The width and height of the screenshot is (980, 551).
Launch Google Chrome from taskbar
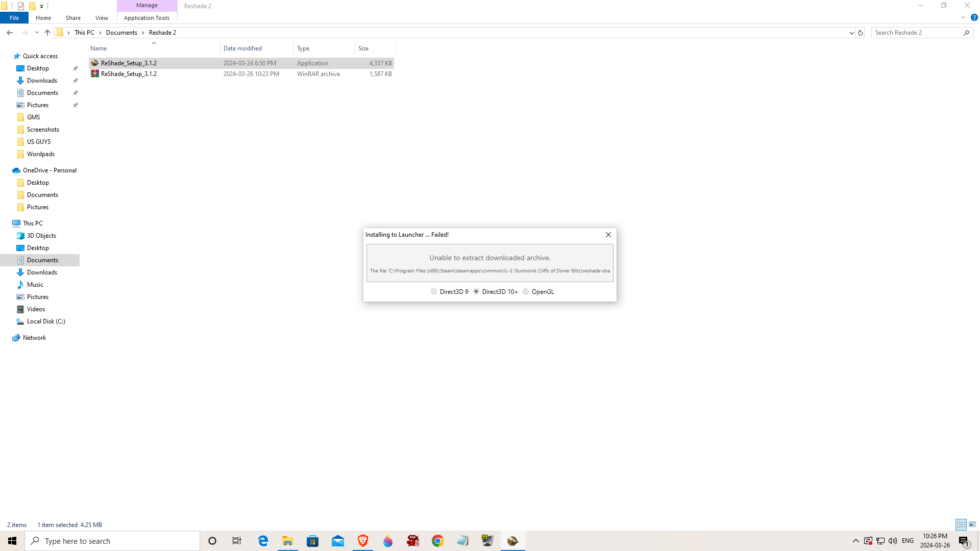pos(438,541)
